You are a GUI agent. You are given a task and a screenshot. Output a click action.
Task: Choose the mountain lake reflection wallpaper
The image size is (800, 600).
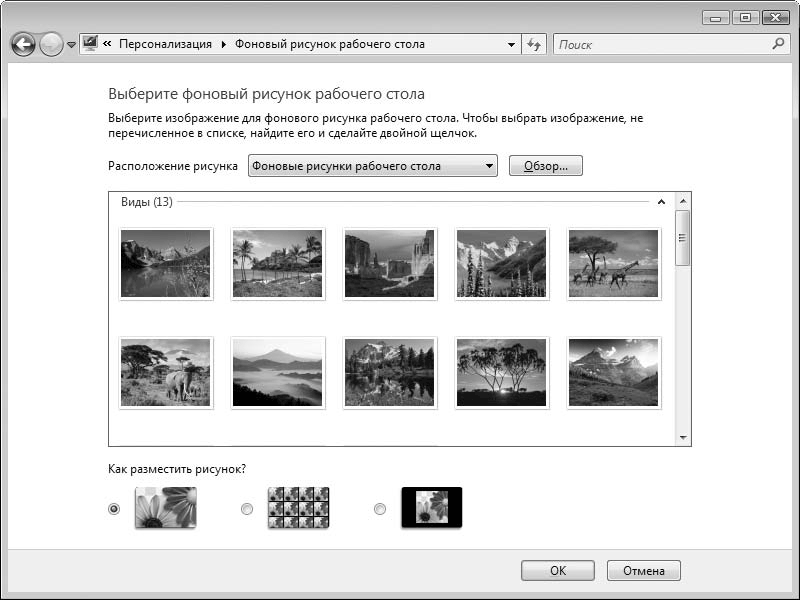pyautogui.click(x=165, y=263)
